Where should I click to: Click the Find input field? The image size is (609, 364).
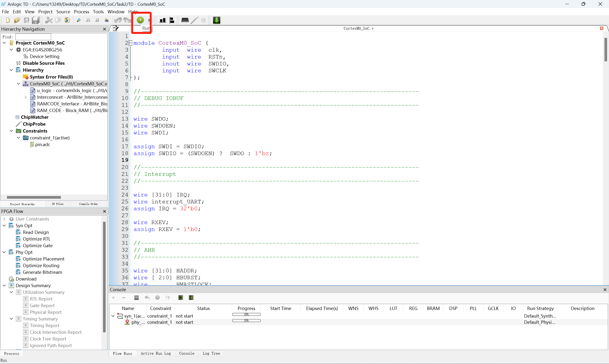pyautogui.click(x=33, y=37)
